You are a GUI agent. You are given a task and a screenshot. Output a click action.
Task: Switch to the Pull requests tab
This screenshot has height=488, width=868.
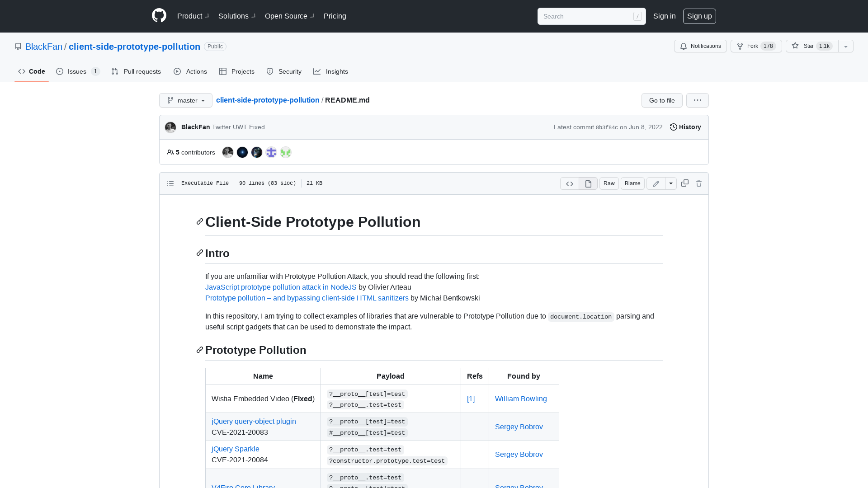136,71
